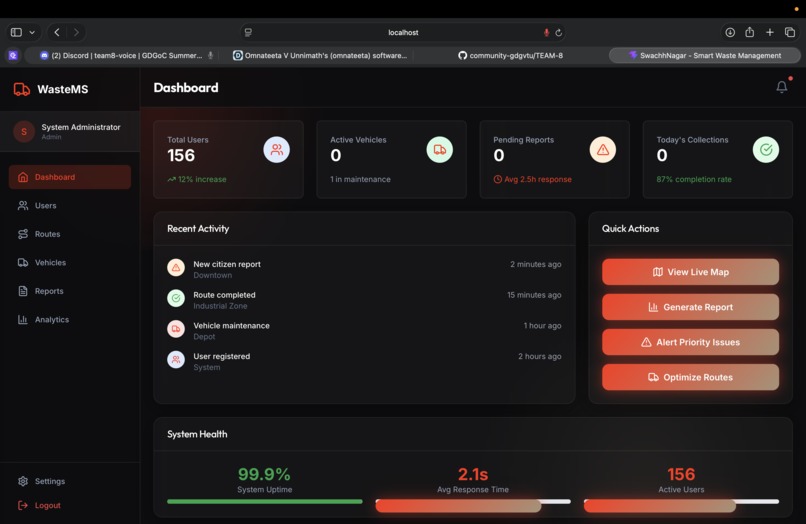The height and width of the screenshot is (524, 806).
Task: Click the browser sidebar toggle icon
Action: point(16,32)
